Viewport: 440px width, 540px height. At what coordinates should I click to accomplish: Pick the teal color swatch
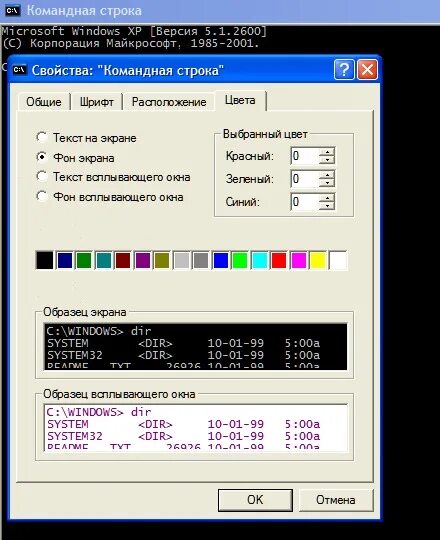pyautogui.click(x=104, y=260)
